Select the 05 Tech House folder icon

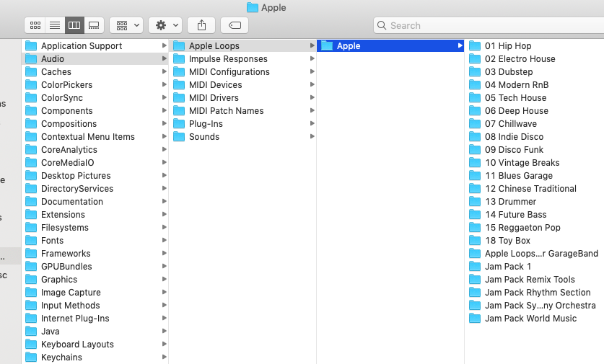pyautogui.click(x=475, y=98)
